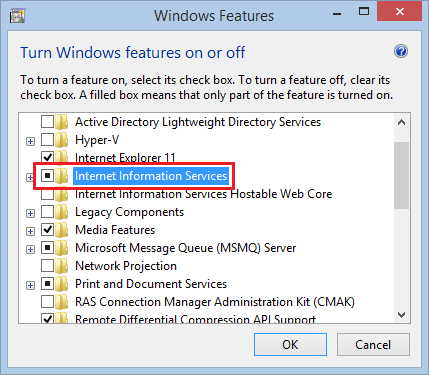Select the Network Projection label
429x375 pixels.
point(126,266)
